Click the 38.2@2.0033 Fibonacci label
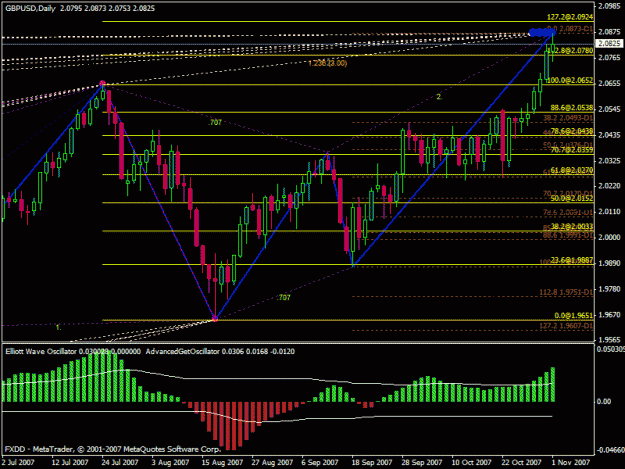625x469 pixels. 572,226
